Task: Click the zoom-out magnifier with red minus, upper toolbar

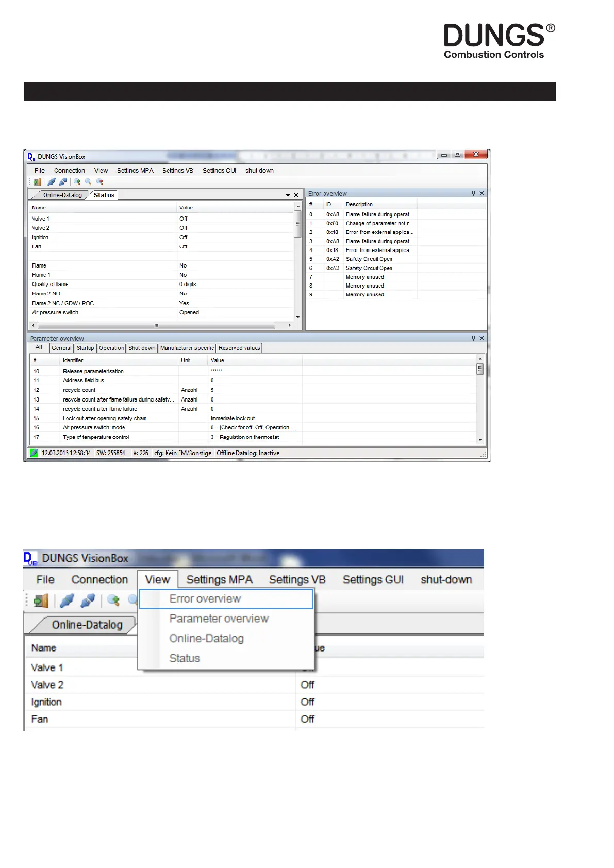Action: pyautogui.click(x=99, y=182)
